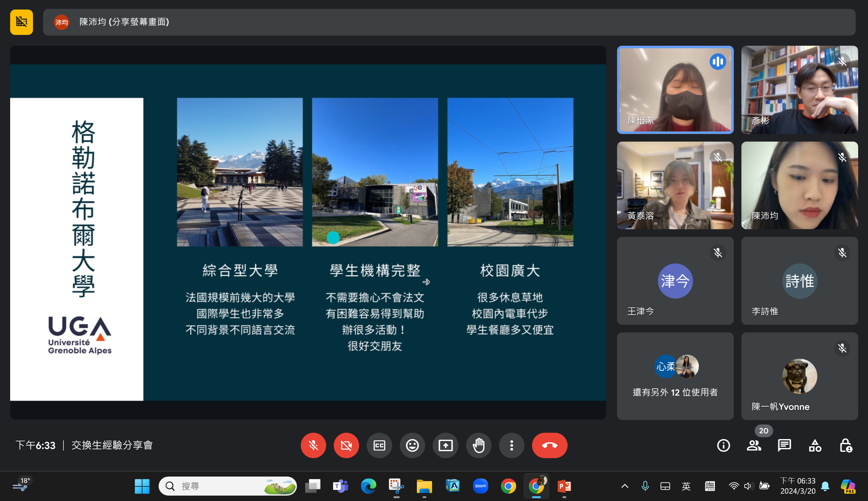Click 陳一帆Yvonne bulldog avatar
868x501 pixels.
[x=799, y=376]
